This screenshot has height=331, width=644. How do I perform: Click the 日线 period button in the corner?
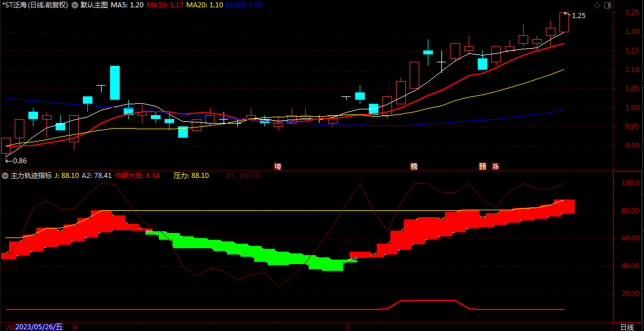pyautogui.click(x=627, y=327)
